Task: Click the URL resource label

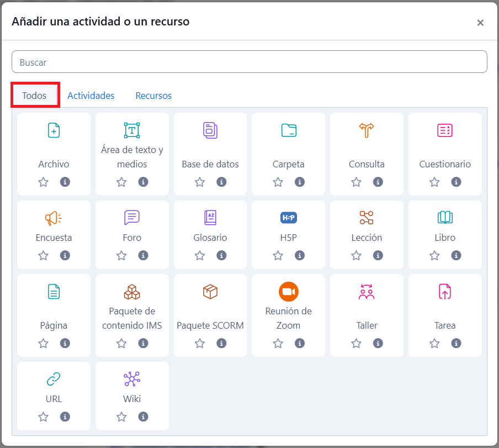Action: (54, 399)
